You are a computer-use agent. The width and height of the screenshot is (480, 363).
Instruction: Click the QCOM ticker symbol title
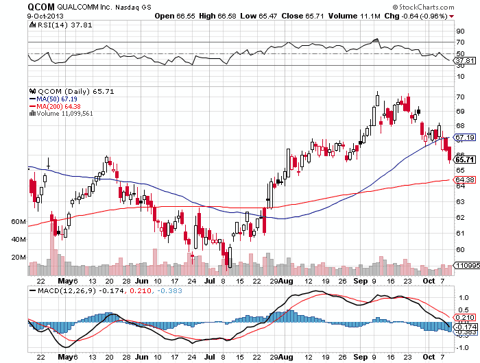click(x=41, y=7)
